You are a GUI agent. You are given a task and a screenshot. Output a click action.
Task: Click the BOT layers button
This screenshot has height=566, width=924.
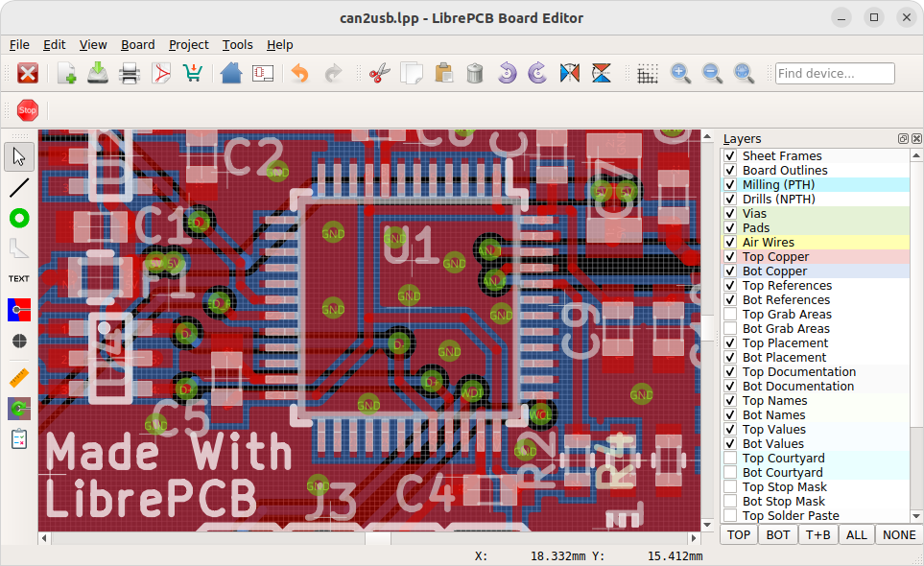coord(778,534)
